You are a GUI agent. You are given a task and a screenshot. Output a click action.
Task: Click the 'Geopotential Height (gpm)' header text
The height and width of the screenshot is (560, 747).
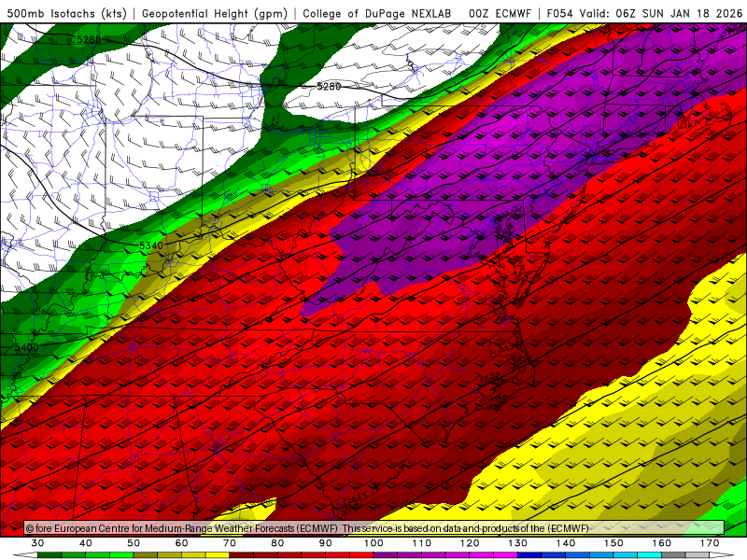215,14
